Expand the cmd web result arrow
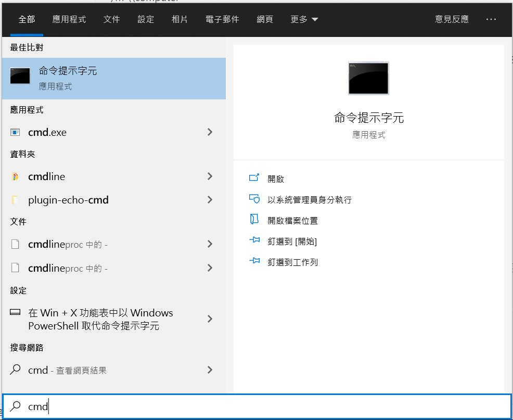 (x=210, y=370)
